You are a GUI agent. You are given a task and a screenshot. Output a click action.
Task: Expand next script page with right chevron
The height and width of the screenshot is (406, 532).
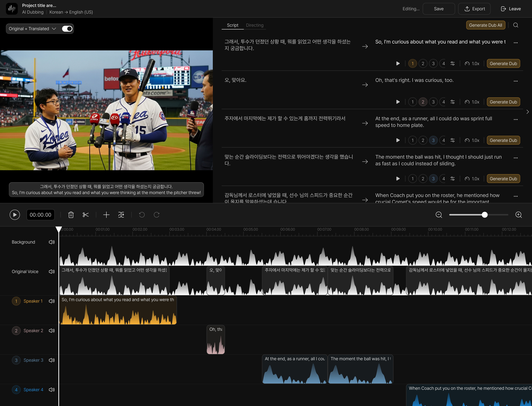tap(528, 112)
